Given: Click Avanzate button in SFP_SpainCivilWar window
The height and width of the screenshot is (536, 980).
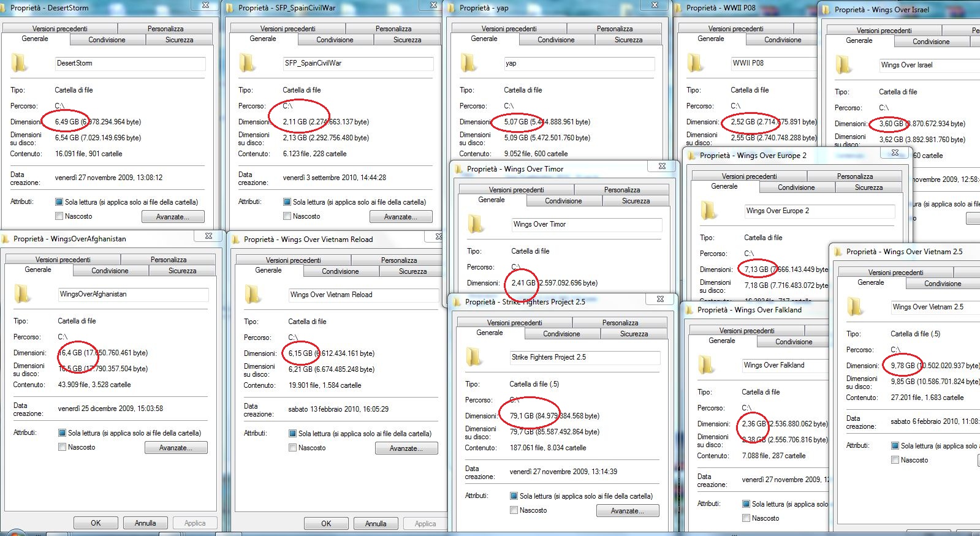Looking at the screenshot, I should click(401, 217).
